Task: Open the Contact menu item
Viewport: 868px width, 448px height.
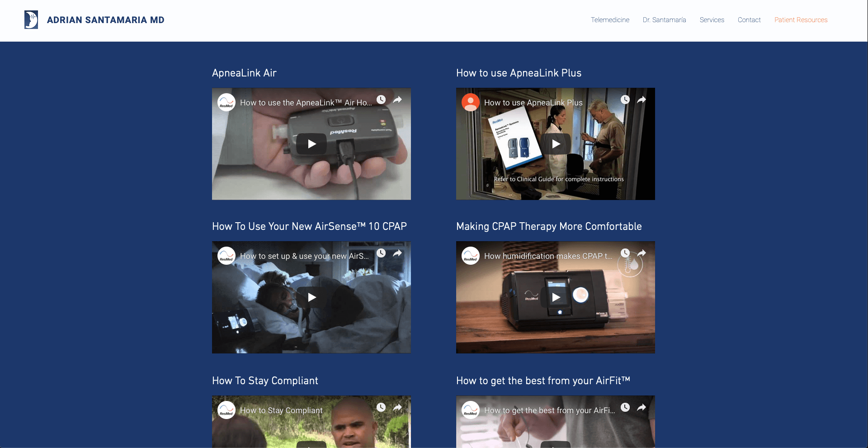Action: [749, 20]
